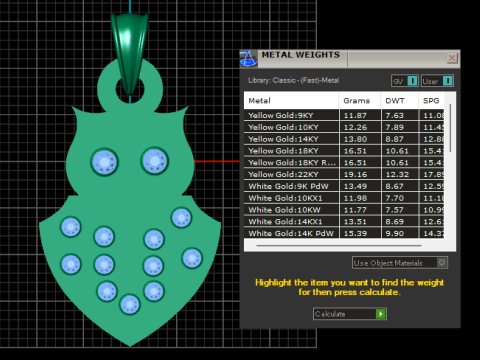Viewport: 480px width, 360px height.
Task: Click the horizontal scrollbar under metals table
Action: 339,245
